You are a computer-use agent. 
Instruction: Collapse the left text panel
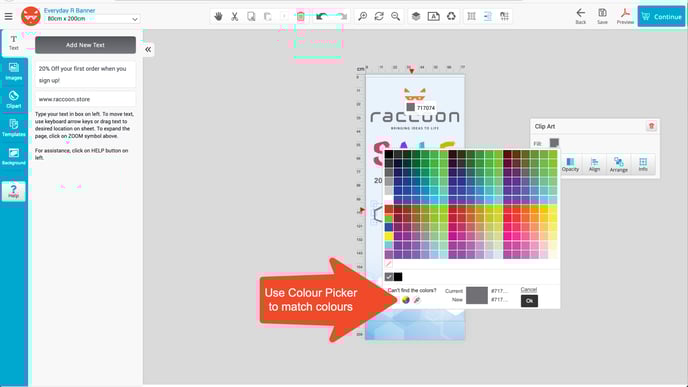point(148,50)
